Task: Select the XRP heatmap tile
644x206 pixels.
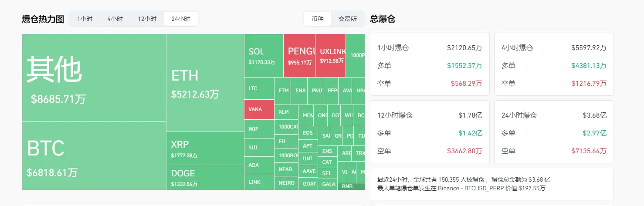Action: point(205,148)
